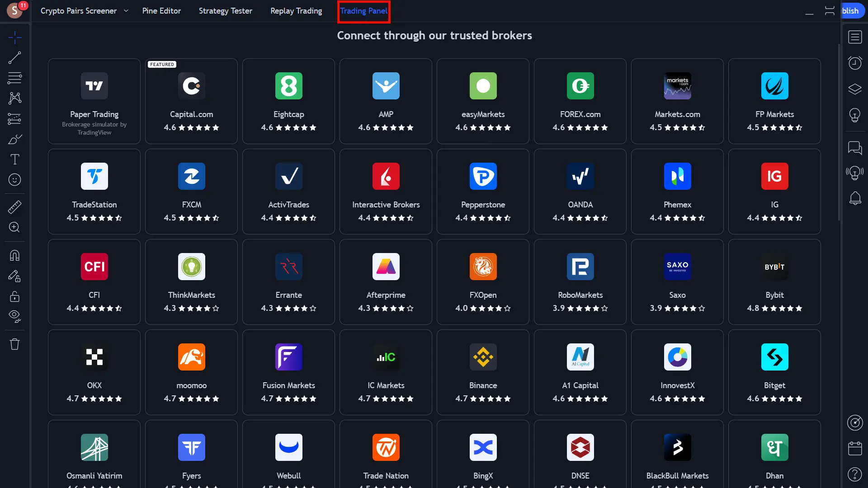Choose the ActivTrades broker logo
This screenshot has height=488, width=868.
(x=288, y=176)
